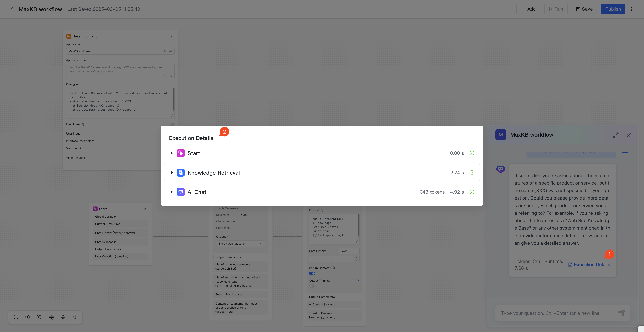Expand the Knowledge Retrieval execution row
The image size is (644, 332).
(172, 173)
